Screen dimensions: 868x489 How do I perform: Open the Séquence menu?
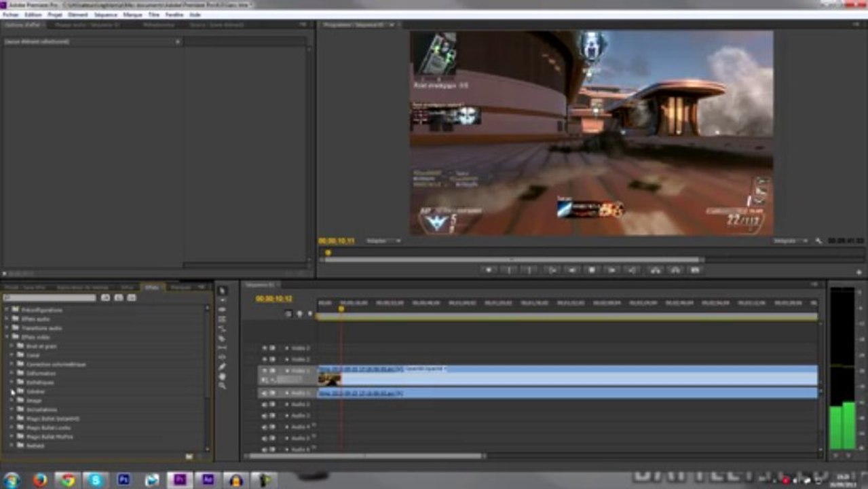coord(106,14)
